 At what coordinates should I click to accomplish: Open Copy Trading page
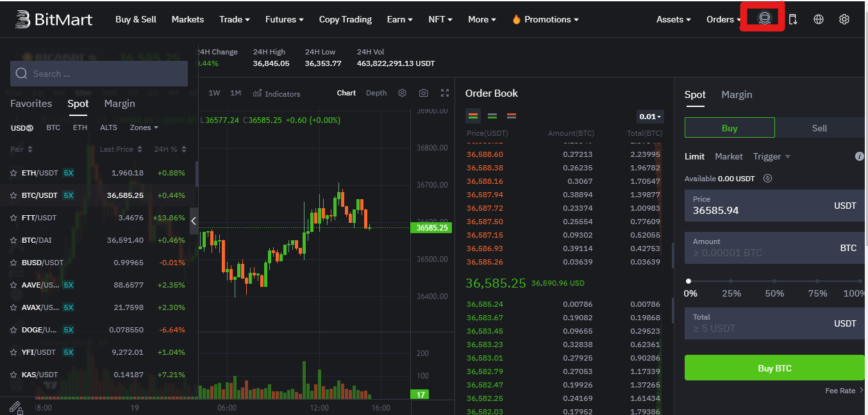(x=346, y=19)
